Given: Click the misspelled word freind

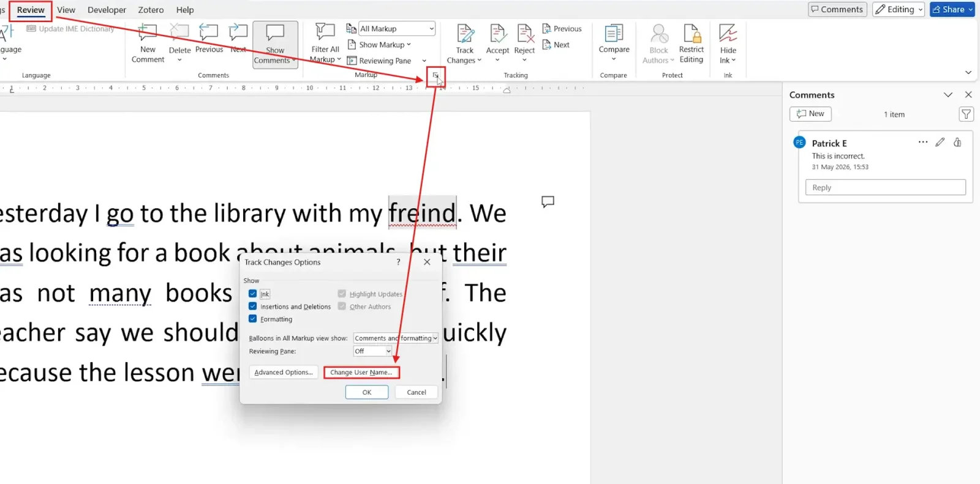Looking at the screenshot, I should [x=422, y=213].
